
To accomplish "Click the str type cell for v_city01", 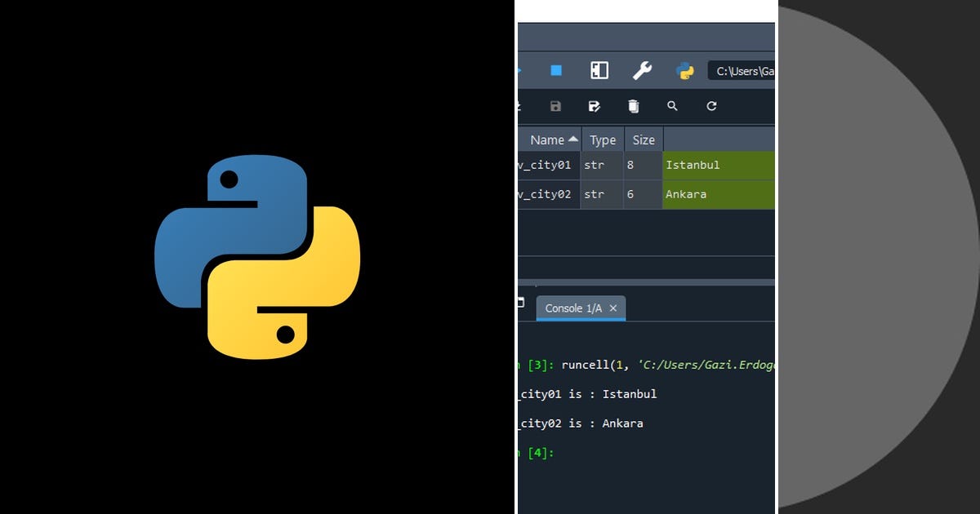I will 602,165.
